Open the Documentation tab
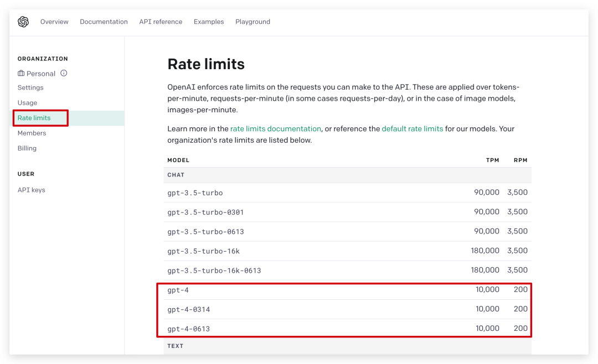The width and height of the screenshot is (598, 364). tap(104, 22)
